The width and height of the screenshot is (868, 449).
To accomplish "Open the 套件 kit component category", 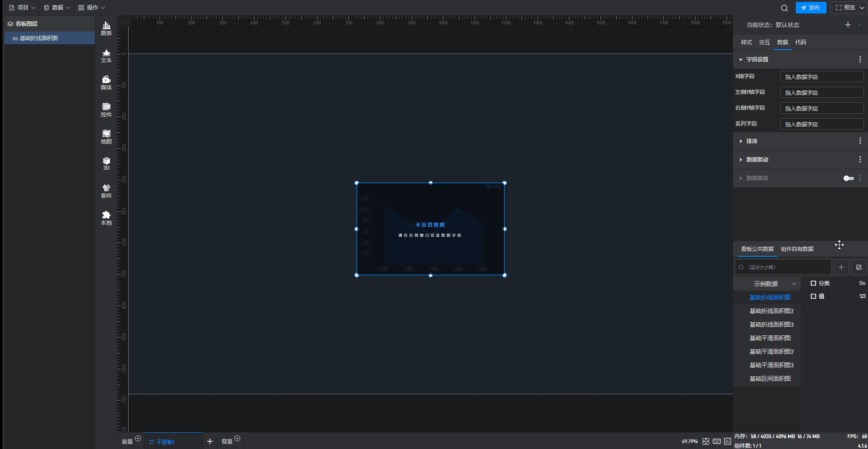I will pyautogui.click(x=106, y=191).
